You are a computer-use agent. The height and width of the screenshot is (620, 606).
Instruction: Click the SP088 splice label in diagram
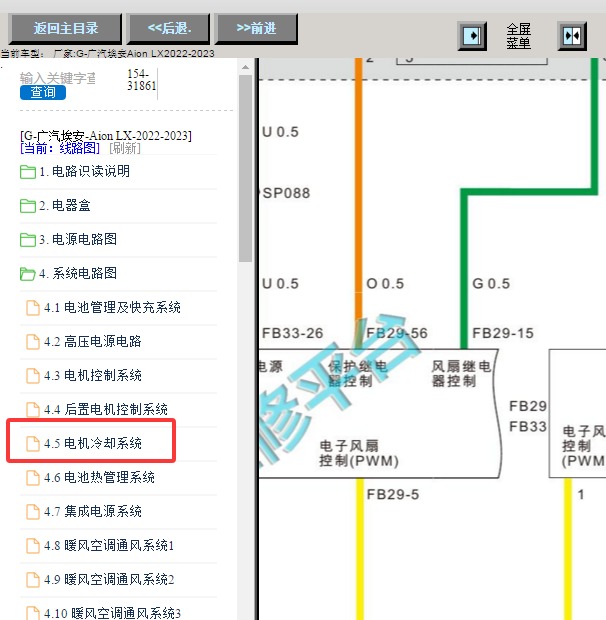[286, 193]
